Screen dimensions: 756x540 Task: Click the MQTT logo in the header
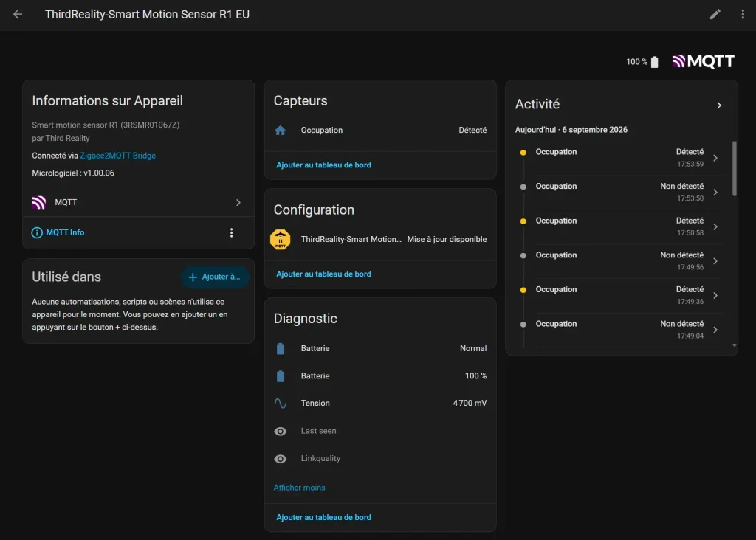tap(703, 61)
